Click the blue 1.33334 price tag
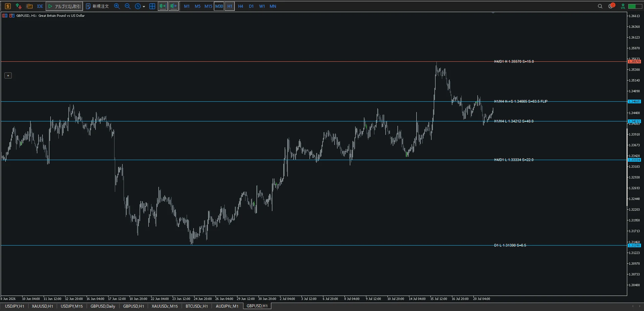 (x=634, y=160)
